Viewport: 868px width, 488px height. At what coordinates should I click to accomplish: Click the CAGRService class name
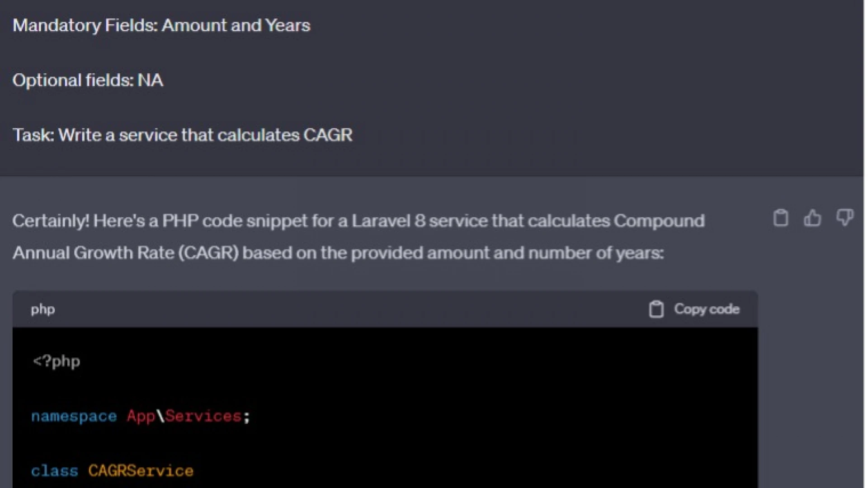click(141, 471)
